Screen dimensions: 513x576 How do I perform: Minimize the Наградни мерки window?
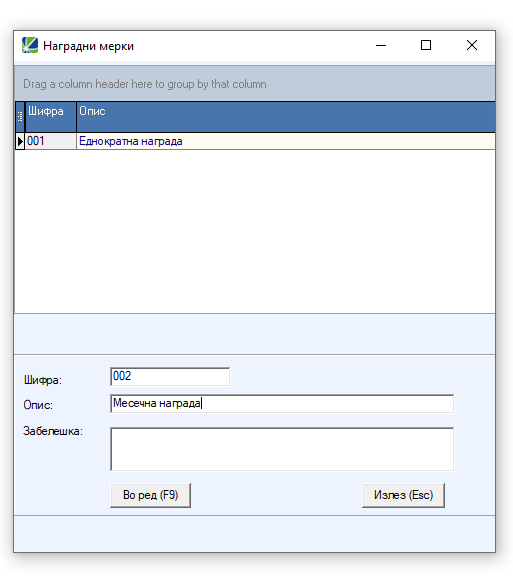[381, 46]
